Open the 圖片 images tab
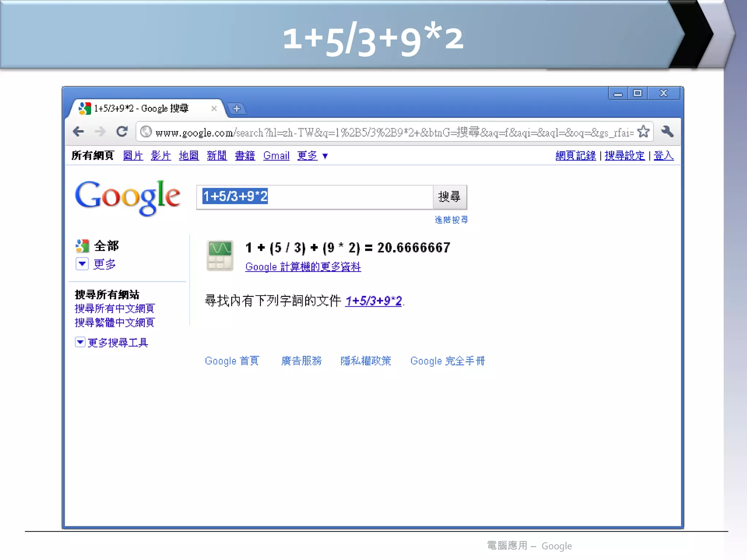Viewport: 747px width, 560px height. pos(133,156)
